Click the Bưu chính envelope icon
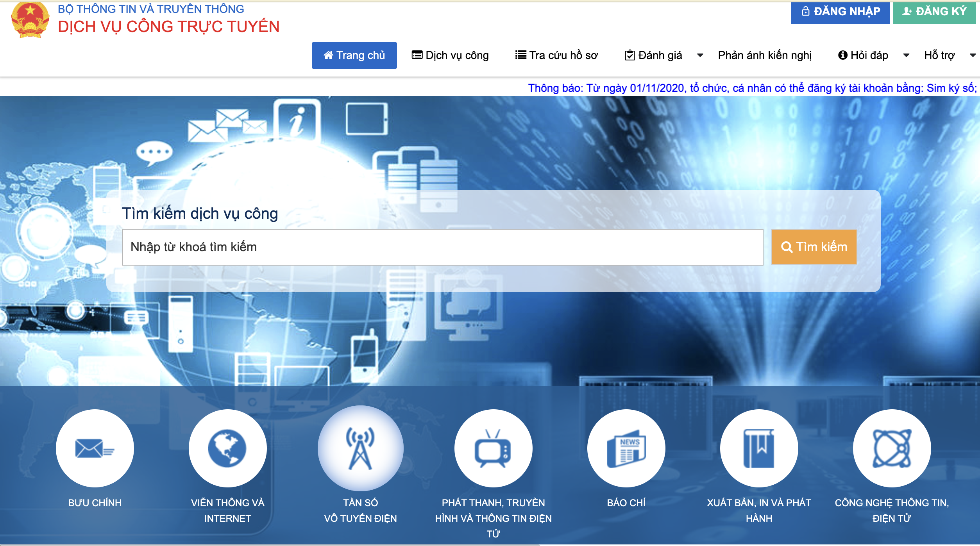 pos(95,448)
